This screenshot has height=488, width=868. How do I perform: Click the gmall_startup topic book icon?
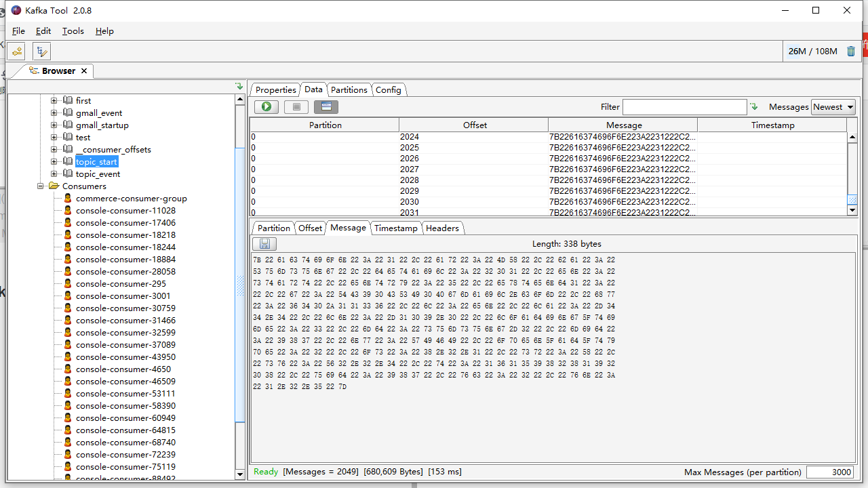67,125
